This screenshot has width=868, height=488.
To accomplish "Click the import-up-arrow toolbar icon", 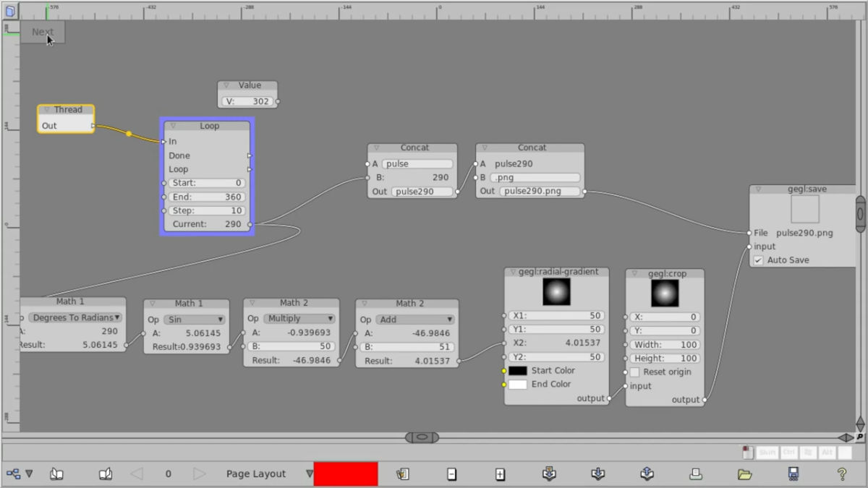I will [646, 474].
